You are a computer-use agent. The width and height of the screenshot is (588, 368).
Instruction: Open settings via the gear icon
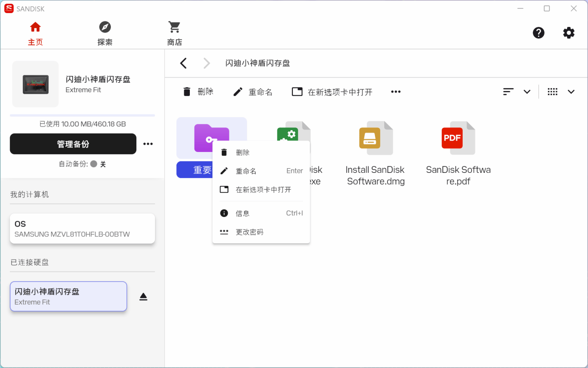[x=569, y=33]
